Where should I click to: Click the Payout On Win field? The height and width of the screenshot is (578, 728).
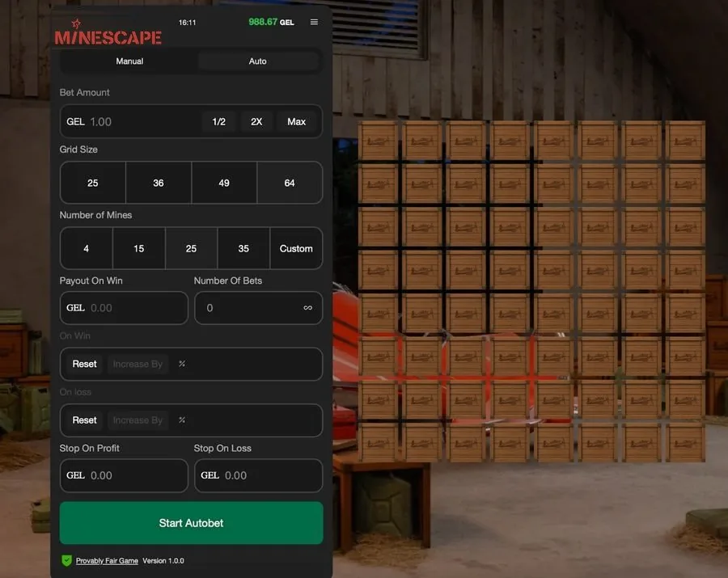[x=124, y=307]
